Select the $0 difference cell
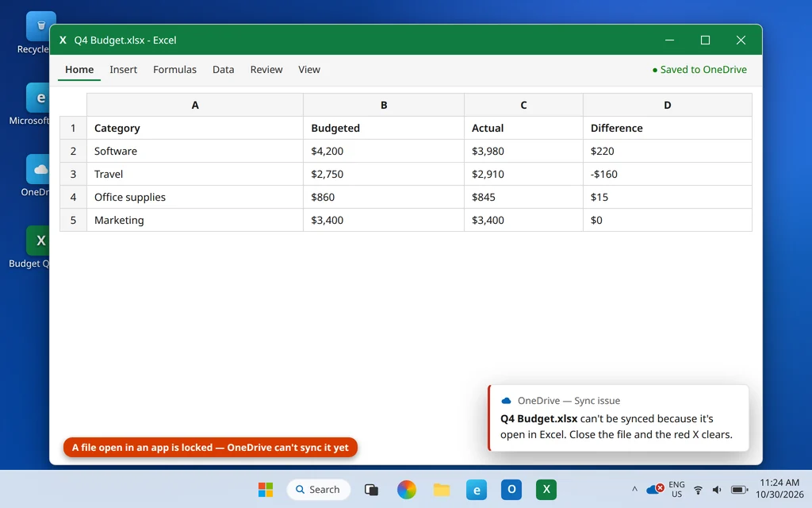Image resolution: width=812 pixels, height=508 pixels. pyautogui.click(x=668, y=220)
